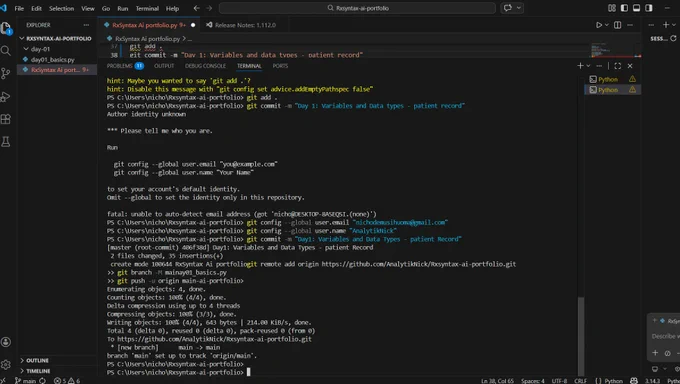Switch to the PORTS panel tab
This screenshot has width=680, height=384.
click(280, 66)
